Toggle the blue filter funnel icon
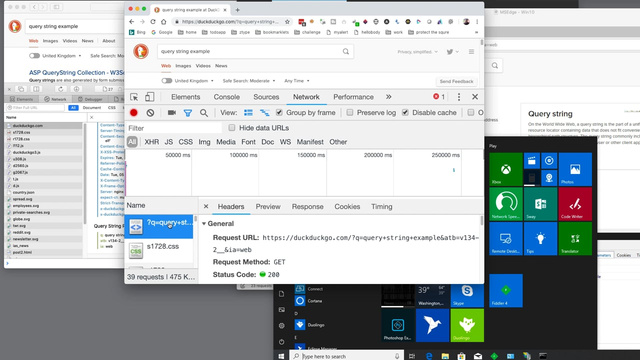 pyautogui.click(x=188, y=113)
